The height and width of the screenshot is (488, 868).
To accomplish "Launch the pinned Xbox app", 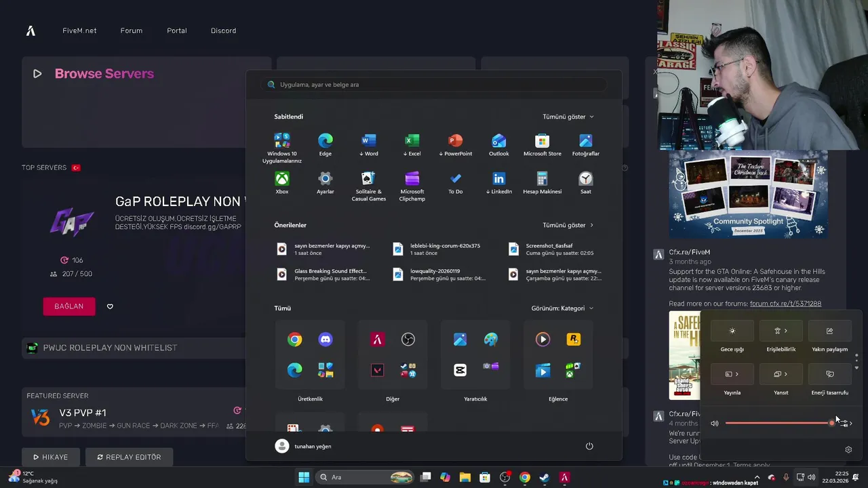I will (x=282, y=183).
